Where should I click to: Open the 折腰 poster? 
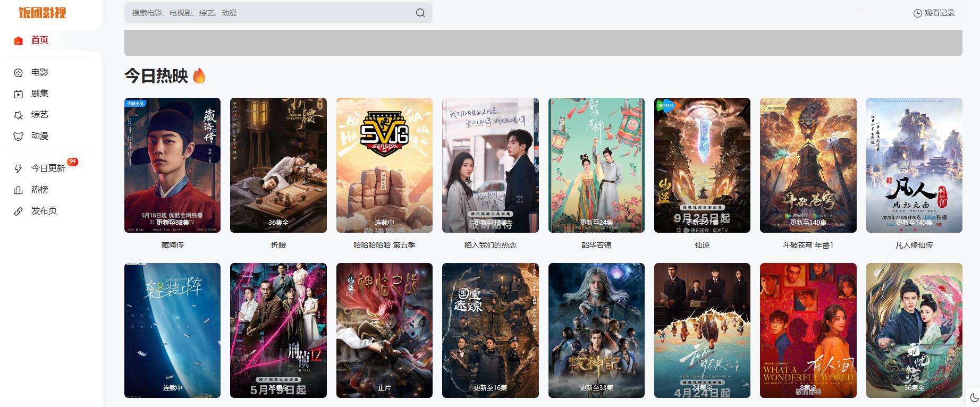pos(278,165)
